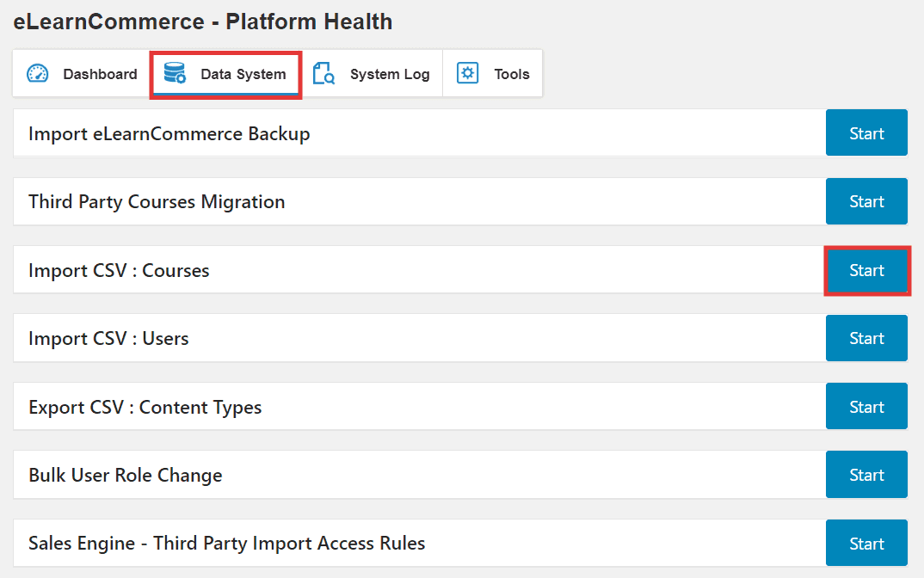The height and width of the screenshot is (578, 924).
Task: Click the 'Import CSV : Users' label
Action: 108,338
